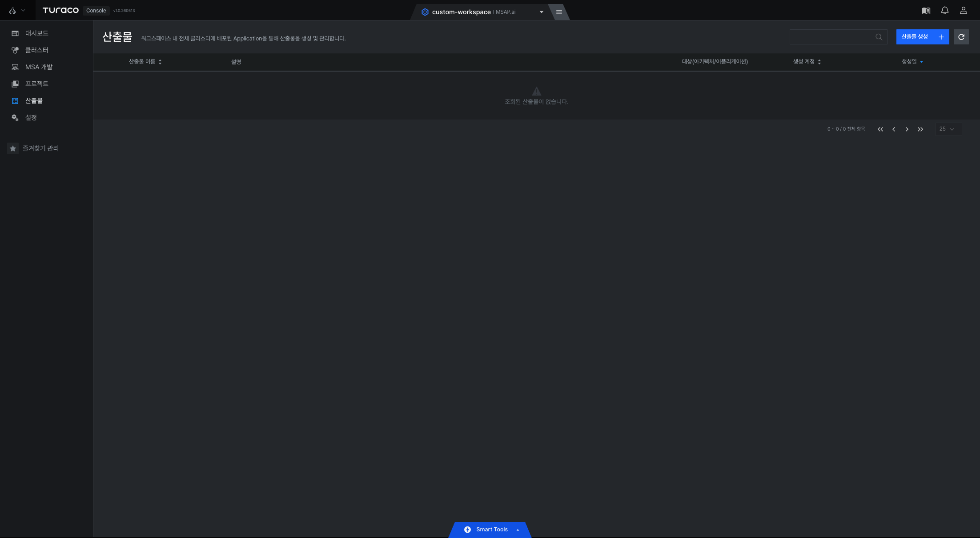Open the top-left product switcher dropdown
This screenshot has height=538, width=980.
[x=17, y=10]
